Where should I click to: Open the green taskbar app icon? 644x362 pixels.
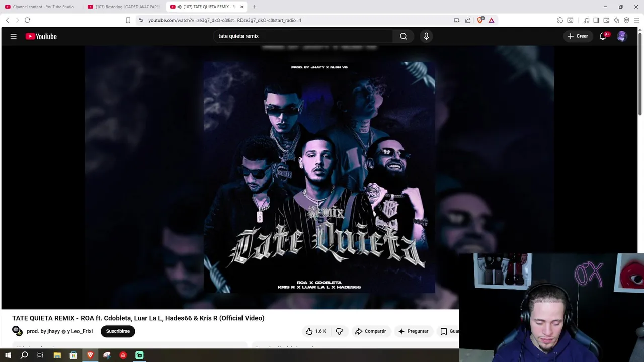click(x=139, y=355)
